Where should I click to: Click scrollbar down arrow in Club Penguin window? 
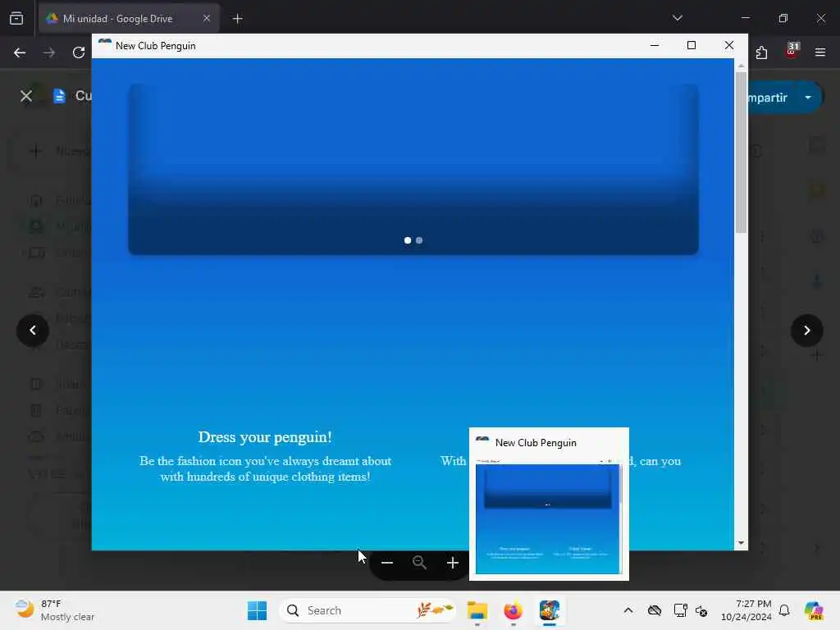pyautogui.click(x=741, y=543)
